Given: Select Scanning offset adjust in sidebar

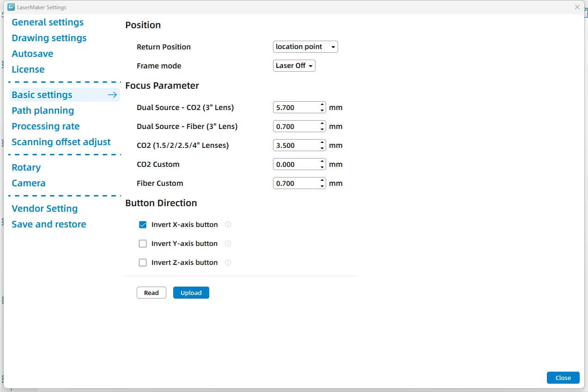Looking at the screenshot, I should pos(61,142).
